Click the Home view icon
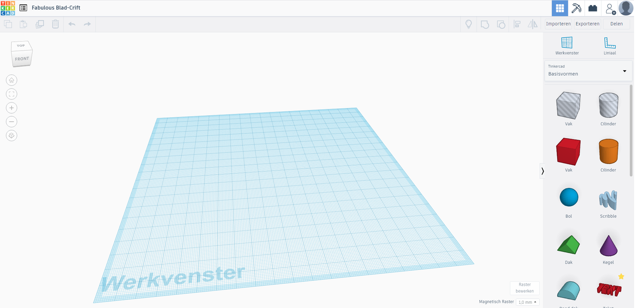This screenshot has height=308, width=644. [12, 80]
